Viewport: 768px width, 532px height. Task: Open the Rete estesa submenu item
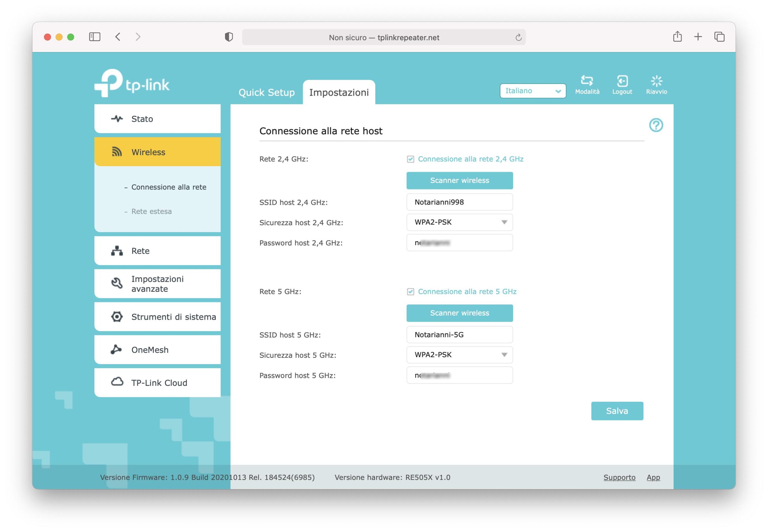tap(151, 211)
